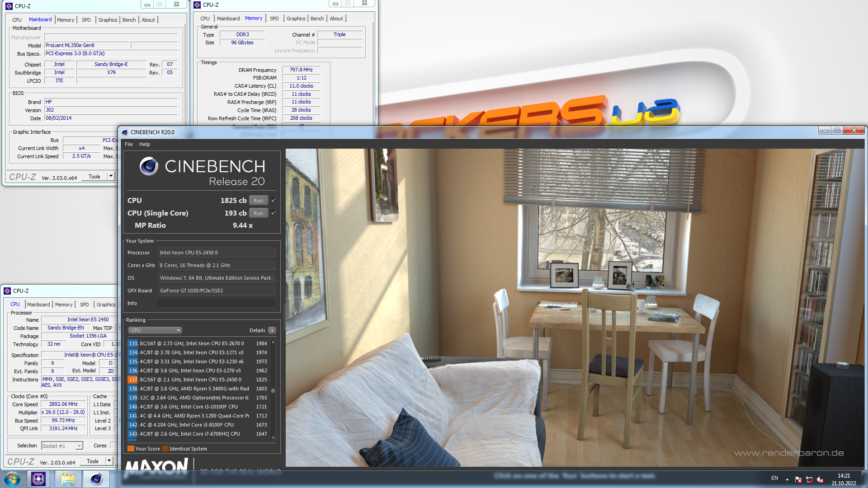868x488 pixels.
Task: Open CPU-Z from the taskbar
Action: [38, 479]
